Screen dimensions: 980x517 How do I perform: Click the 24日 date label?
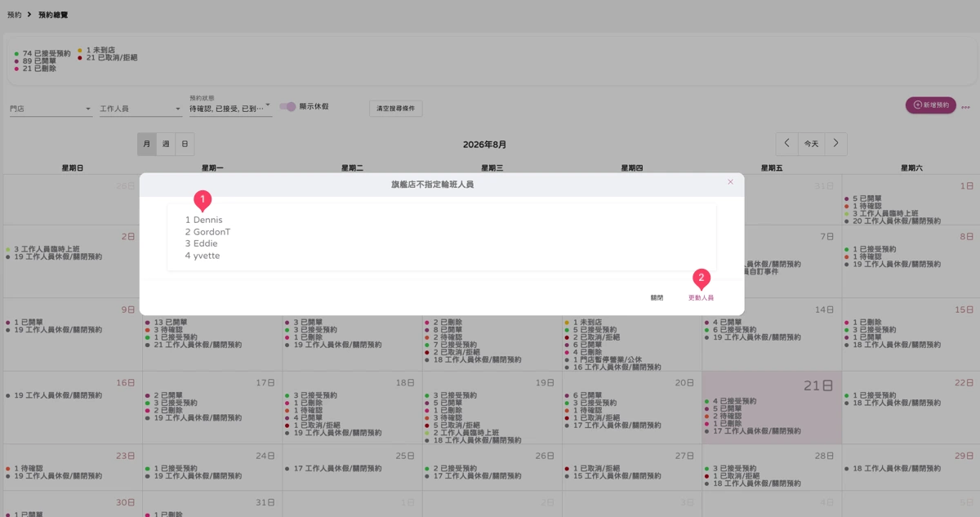pyautogui.click(x=265, y=457)
